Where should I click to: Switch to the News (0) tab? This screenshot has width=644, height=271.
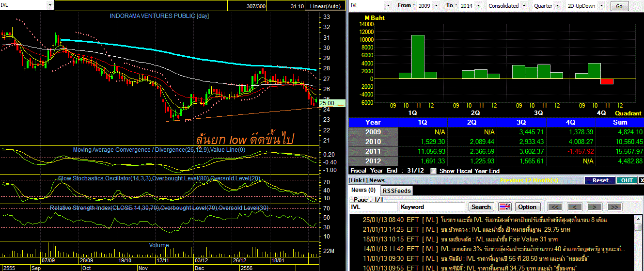point(363,191)
